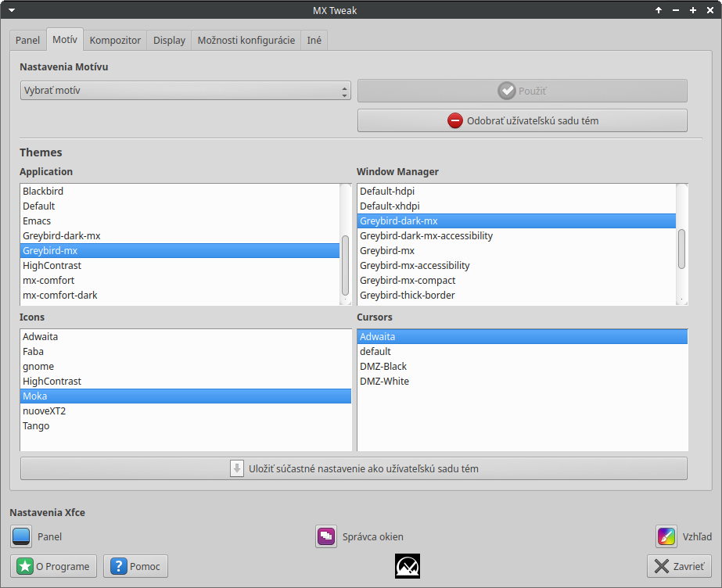
Task: Select gnome icon theme
Action: [185, 366]
